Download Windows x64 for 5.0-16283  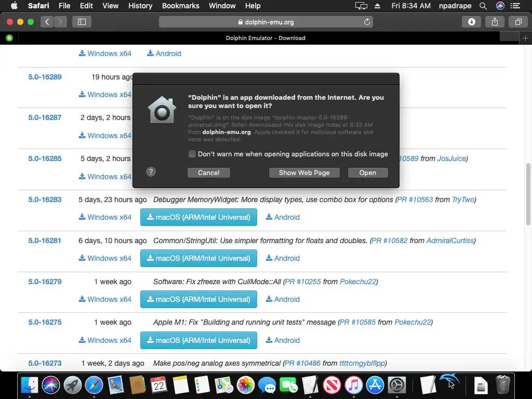105,217
